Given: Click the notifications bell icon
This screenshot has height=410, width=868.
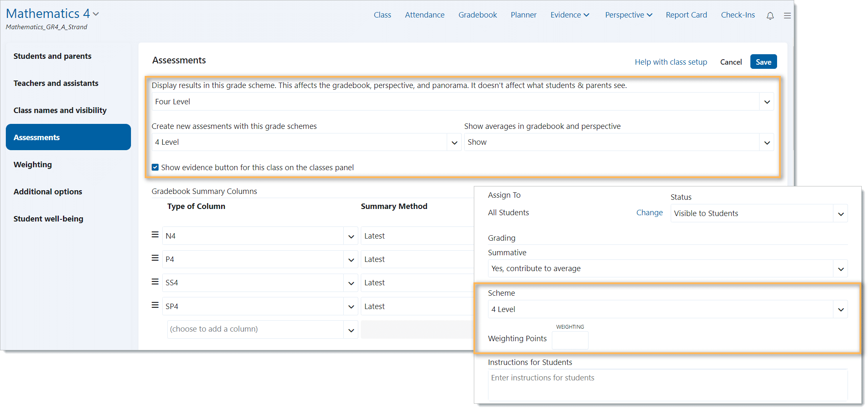Looking at the screenshot, I should tap(770, 15).
